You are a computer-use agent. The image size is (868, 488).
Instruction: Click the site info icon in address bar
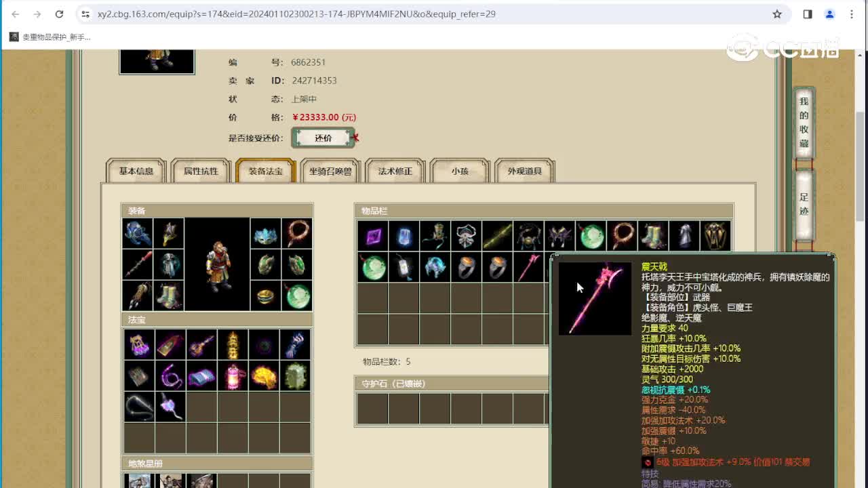point(85,14)
